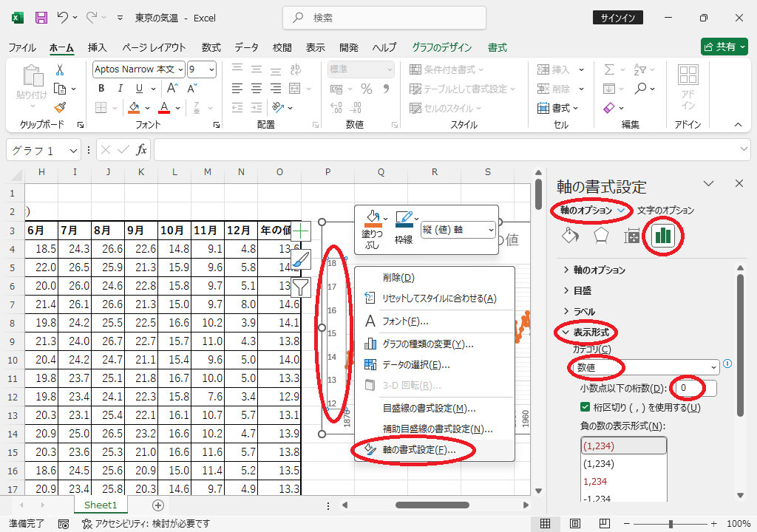Open Size & Properties tab icon
Image resolution: width=757 pixels, height=532 pixels.
coord(631,236)
